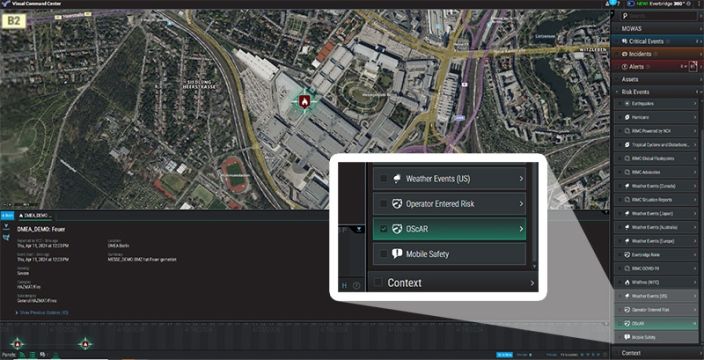
Task: Click the Everbridge Nixle shield icon
Action: [628, 255]
